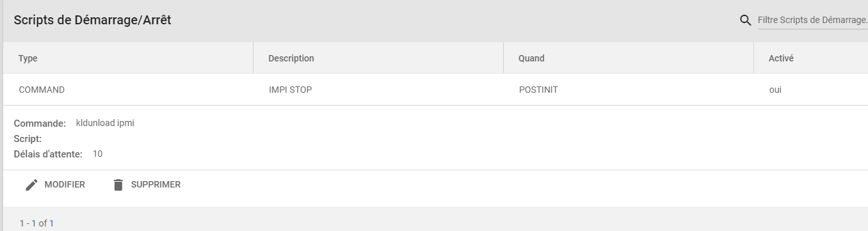Sort by the Type column header
The width and height of the screenshot is (868, 231).
coord(28,58)
